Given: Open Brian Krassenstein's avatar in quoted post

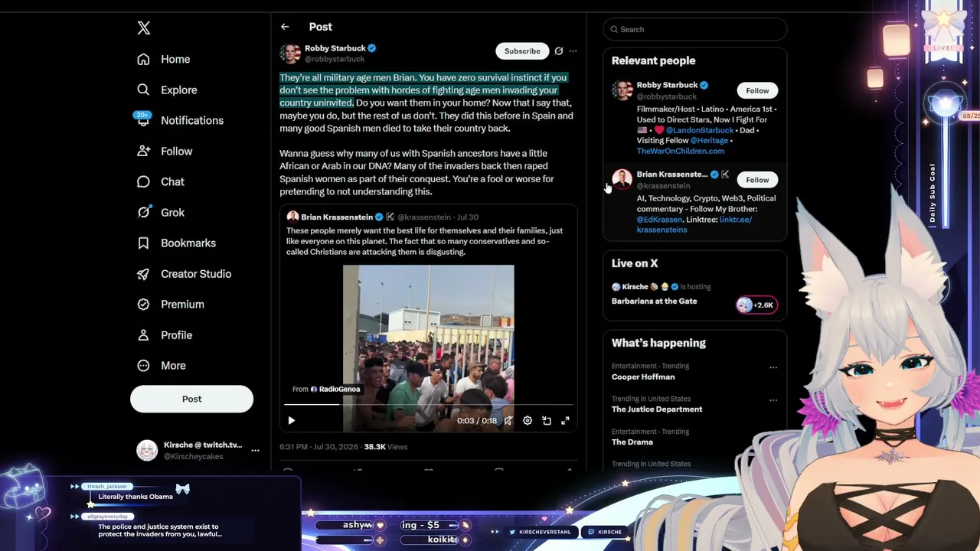Looking at the screenshot, I should tap(292, 217).
